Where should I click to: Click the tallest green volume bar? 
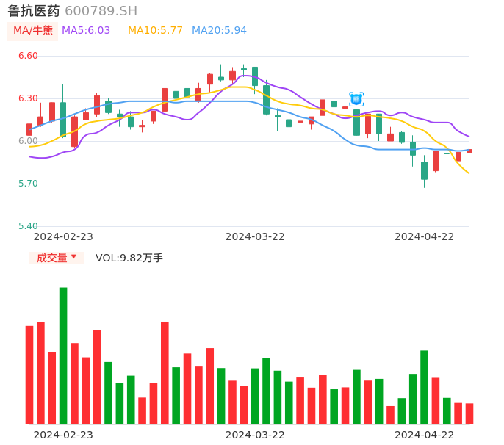click(63, 355)
